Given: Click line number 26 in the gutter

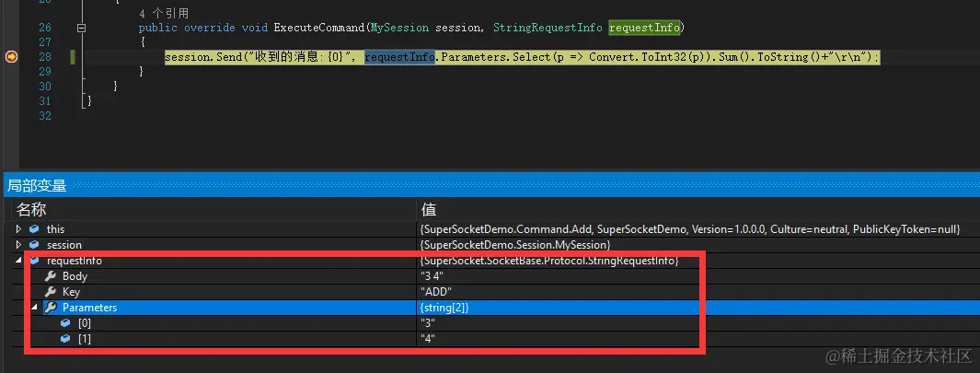Looking at the screenshot, I should (44, 28).
